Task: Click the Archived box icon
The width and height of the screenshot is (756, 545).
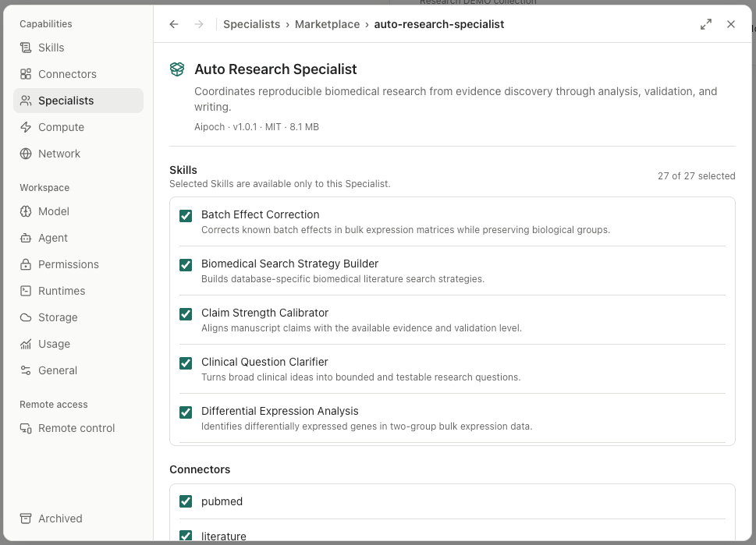Action: [26, 518]
